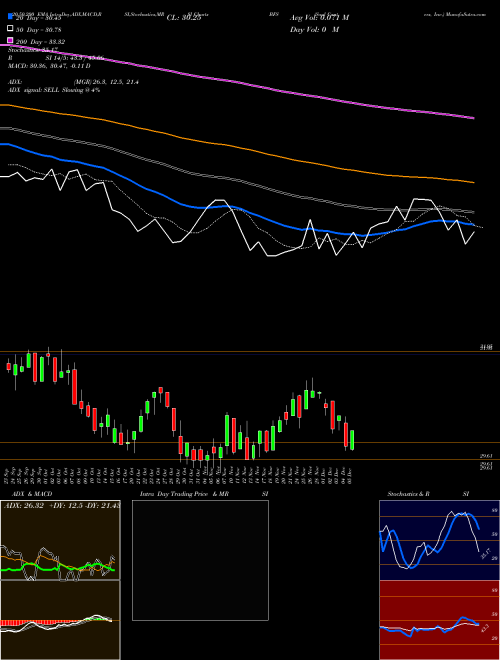Click the red-background RSI chart panel
Viewport: 500px width, 660px height.
click(x=439, y=620)
